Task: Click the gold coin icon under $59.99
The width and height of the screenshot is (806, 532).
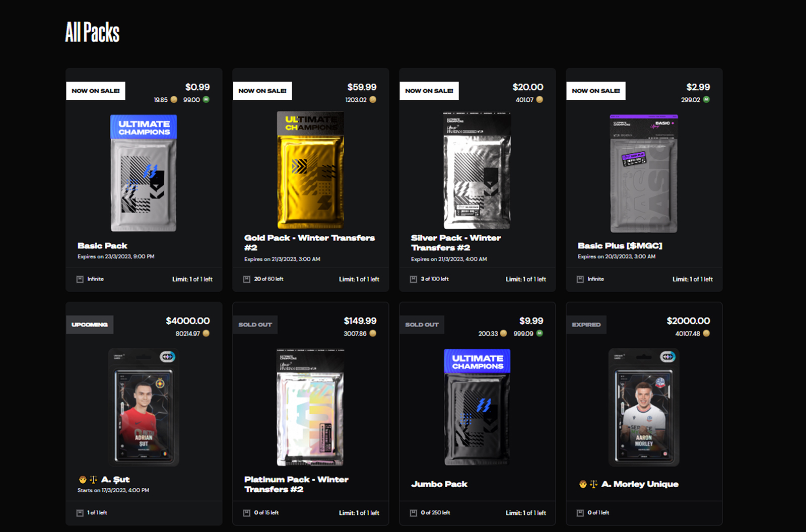Action: point(373,100)
